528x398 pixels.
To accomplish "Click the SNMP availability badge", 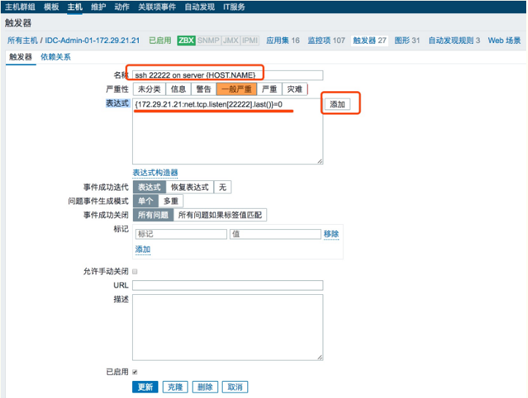I will pyautogui.click(x=208, y=41).
